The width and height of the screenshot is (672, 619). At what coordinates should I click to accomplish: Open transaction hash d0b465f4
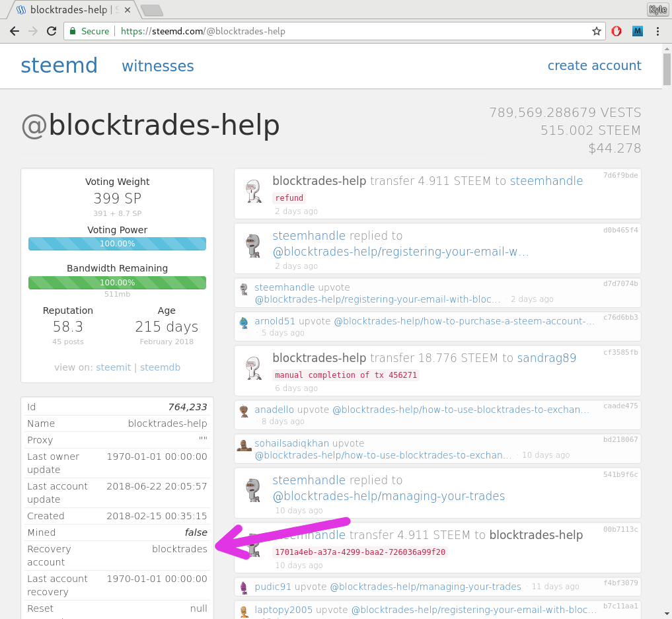coord(620,230)
